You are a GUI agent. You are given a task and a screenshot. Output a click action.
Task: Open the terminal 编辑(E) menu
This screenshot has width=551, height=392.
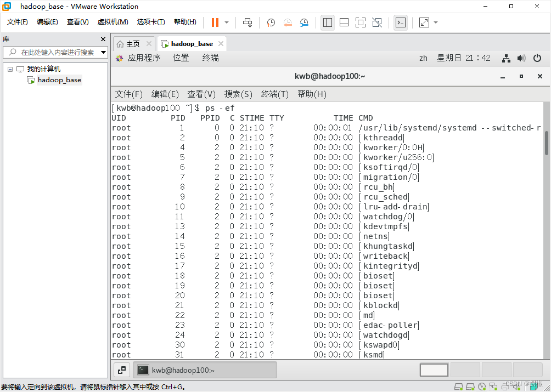coord(165,94)
